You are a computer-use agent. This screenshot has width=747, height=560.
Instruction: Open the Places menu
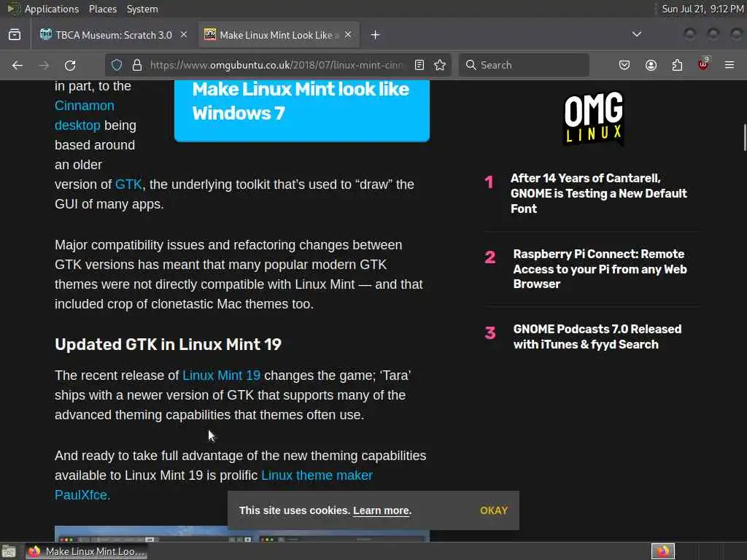[x=102, y=9]
